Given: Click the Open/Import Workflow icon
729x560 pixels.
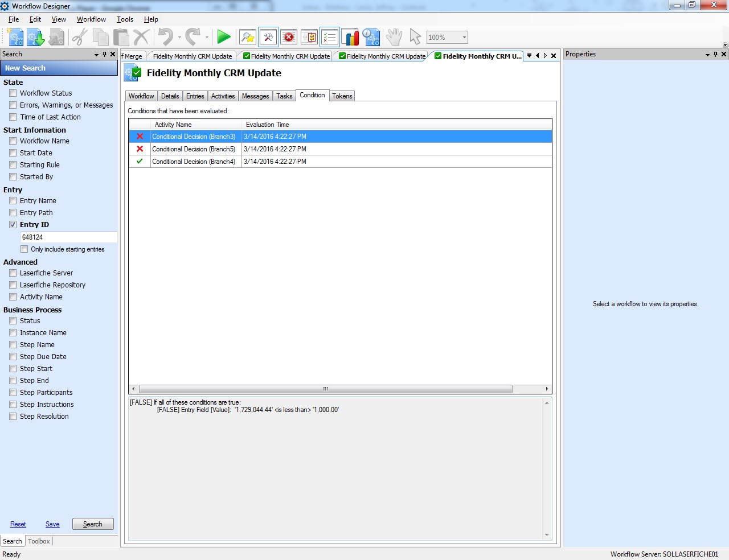Looking at the screenshot, I should tap(36, 38).
